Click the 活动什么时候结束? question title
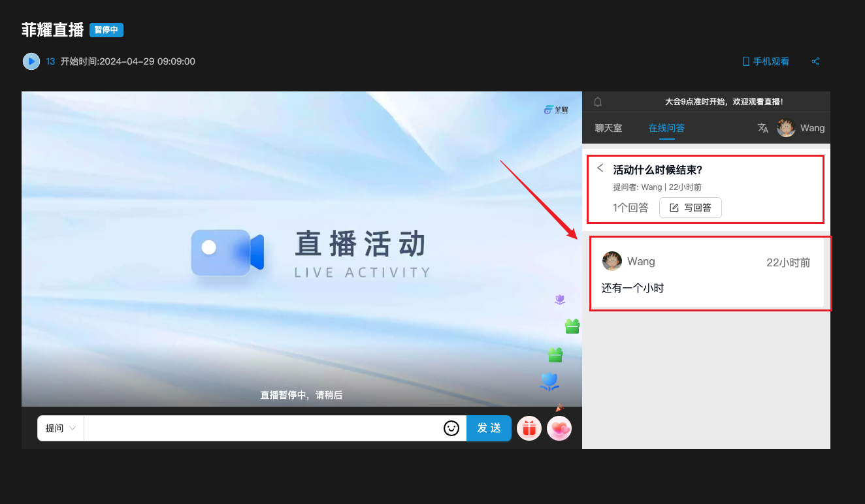The height and width of the screenshot is (504, 865). pos(657,170)
